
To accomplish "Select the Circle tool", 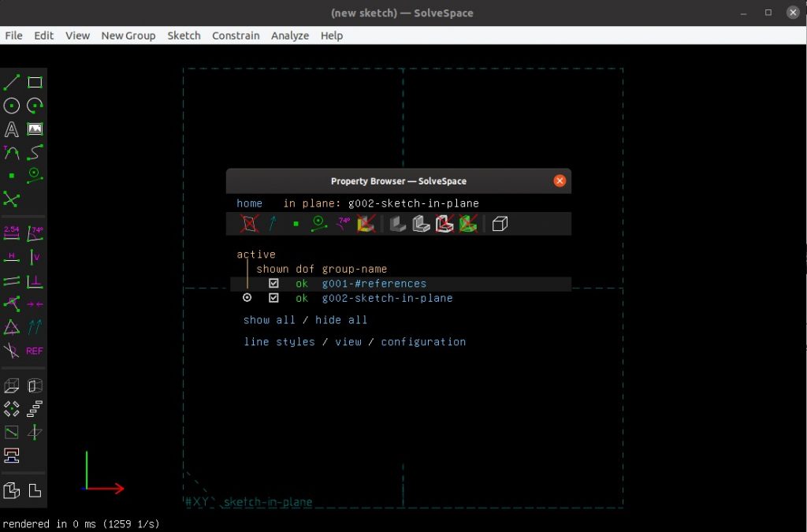I will (10, 106).
